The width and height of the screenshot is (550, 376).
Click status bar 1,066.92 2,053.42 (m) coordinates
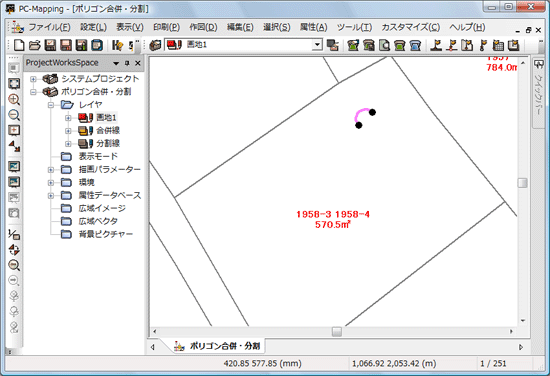click(x=394, y=364)
